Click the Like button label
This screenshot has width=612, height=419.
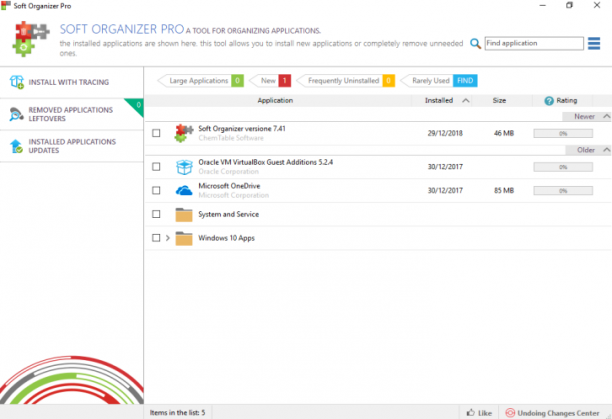pyautogui.click(x=485, y=413)
